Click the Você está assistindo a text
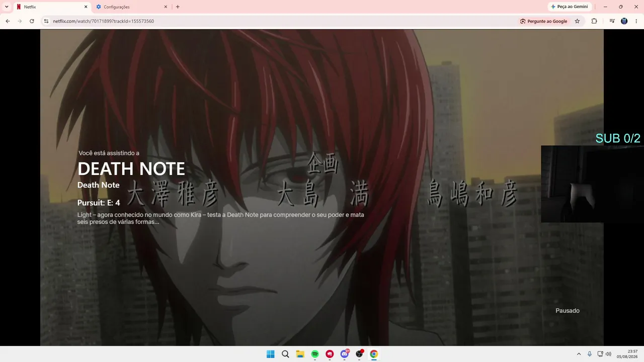644x362 pixels. coord(109,153)
